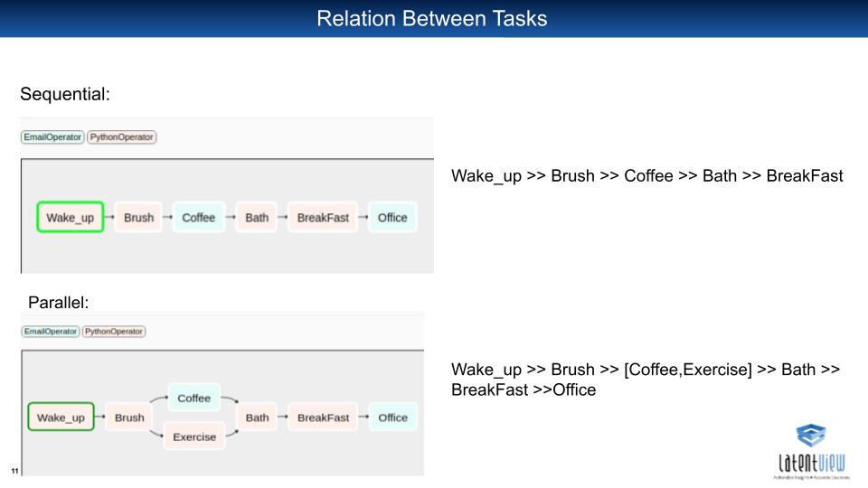Select the PythonOperator legend tag in the parallel section
The height and width of the screenshot is (488, 868).
(x=114, y=332)
